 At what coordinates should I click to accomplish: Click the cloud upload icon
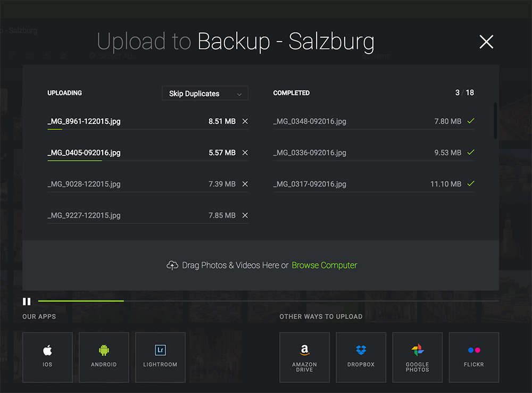click(x=172, y=265)
